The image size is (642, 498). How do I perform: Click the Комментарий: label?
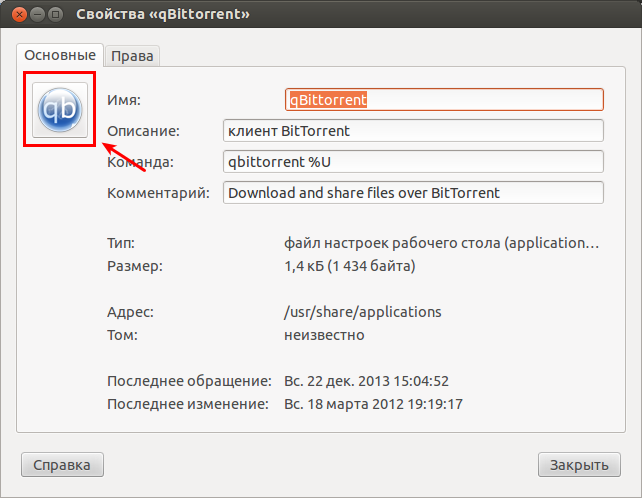click(158, 193)
